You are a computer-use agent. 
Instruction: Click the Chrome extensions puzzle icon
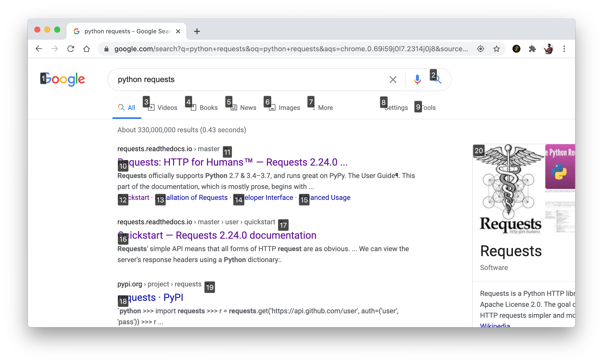531,48
